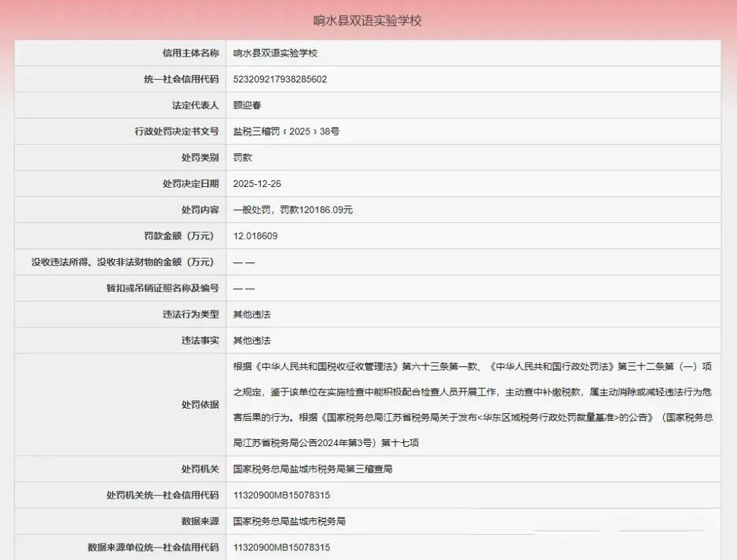737x560 pixels.
Task: Click the legal representative name 顾迎春
Action: [247, 105]
